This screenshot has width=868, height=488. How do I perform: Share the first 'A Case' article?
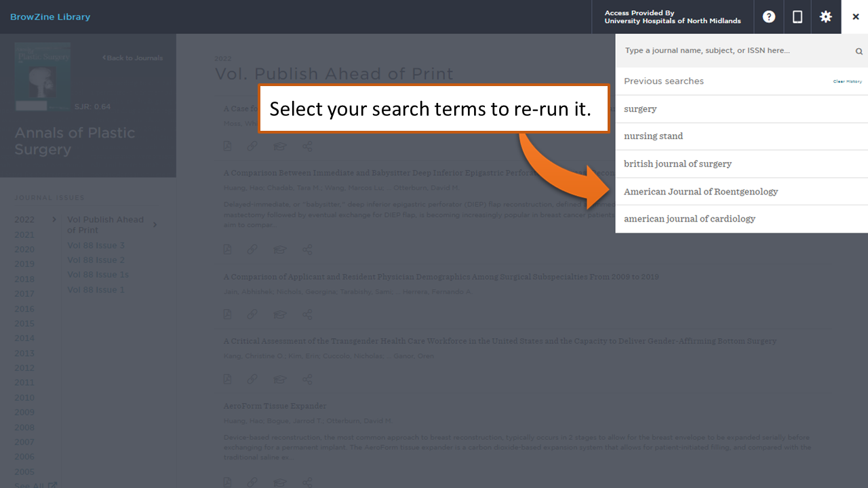(307, 146)
